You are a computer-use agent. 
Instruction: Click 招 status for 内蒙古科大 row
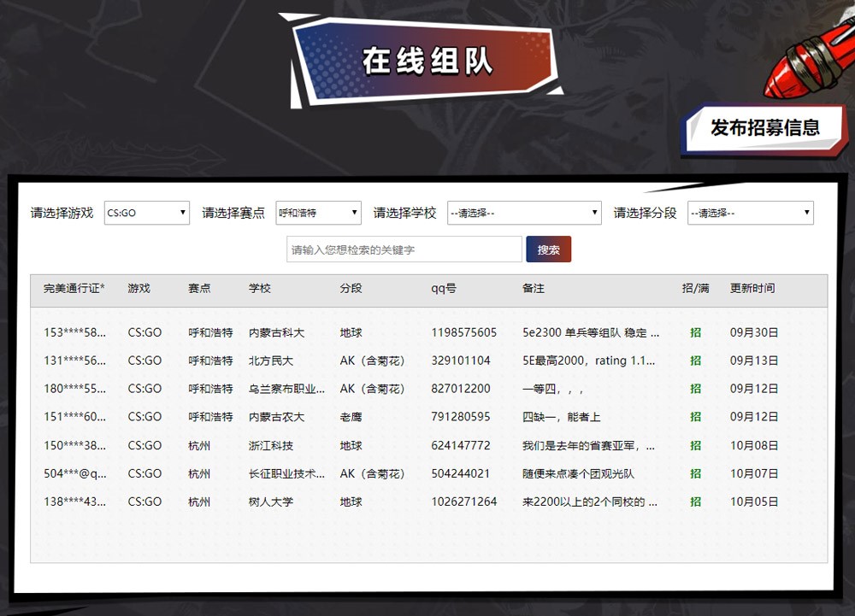point(695,332)
